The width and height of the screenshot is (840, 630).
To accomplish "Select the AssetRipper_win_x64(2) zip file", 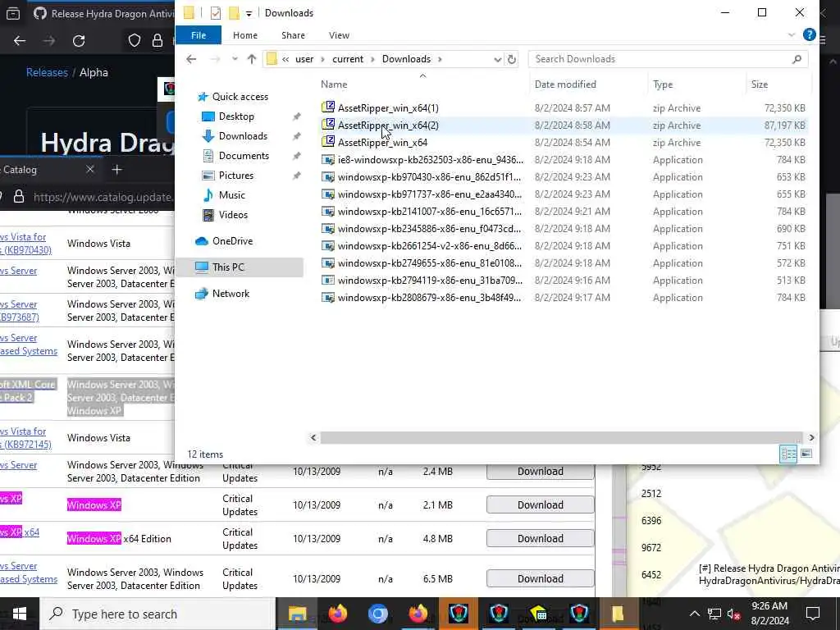I will coord(388,126).
